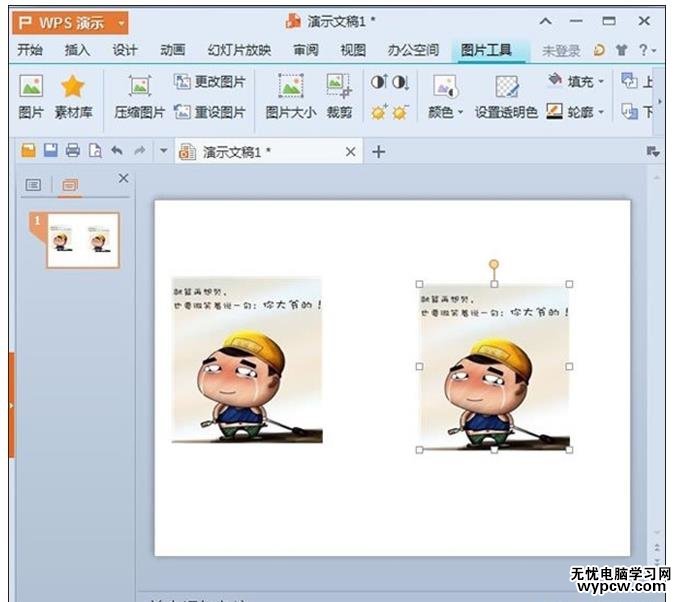Image resolution: width=682 pixels, height=602 pixels.
Task: Select the 演示文稿1 document tab
Action: click(268, 152)
